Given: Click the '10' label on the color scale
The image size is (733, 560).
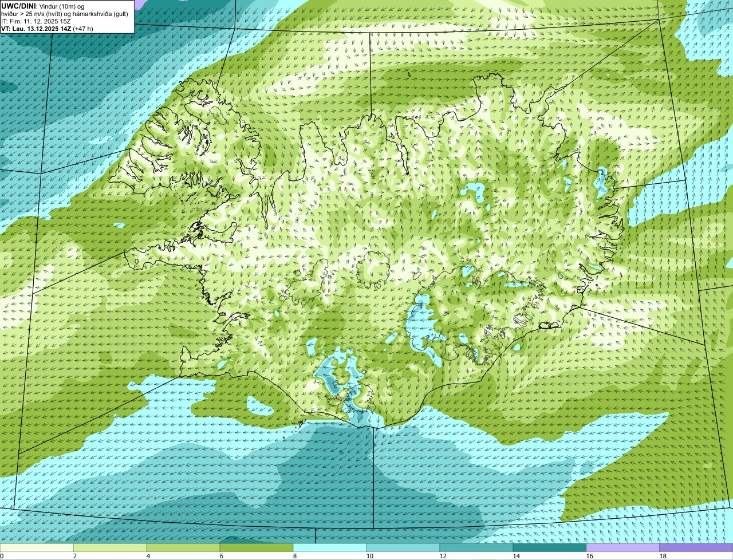Looking at the screenshot, I should pos(370,556).
